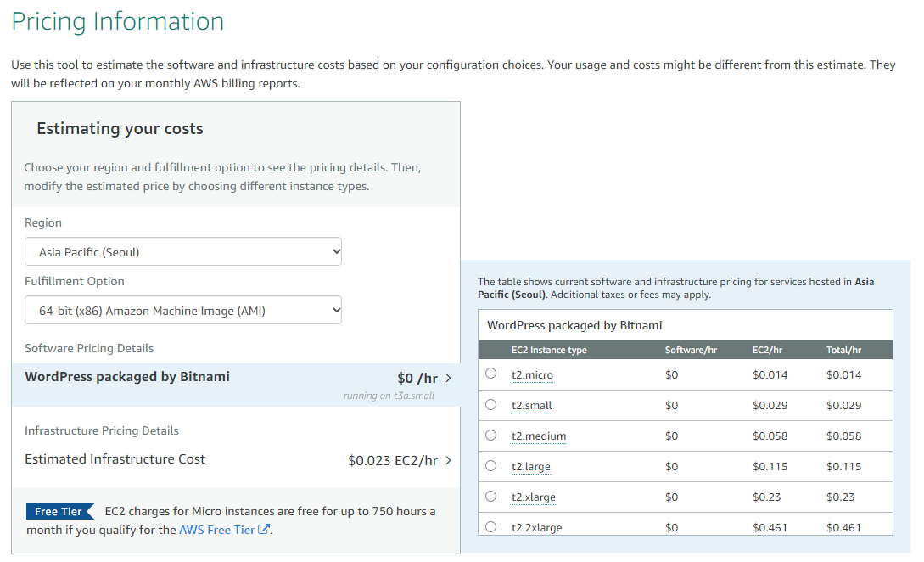Open the Fulfillment Option dropdown
924x562 pixels.
pos(183,310)
